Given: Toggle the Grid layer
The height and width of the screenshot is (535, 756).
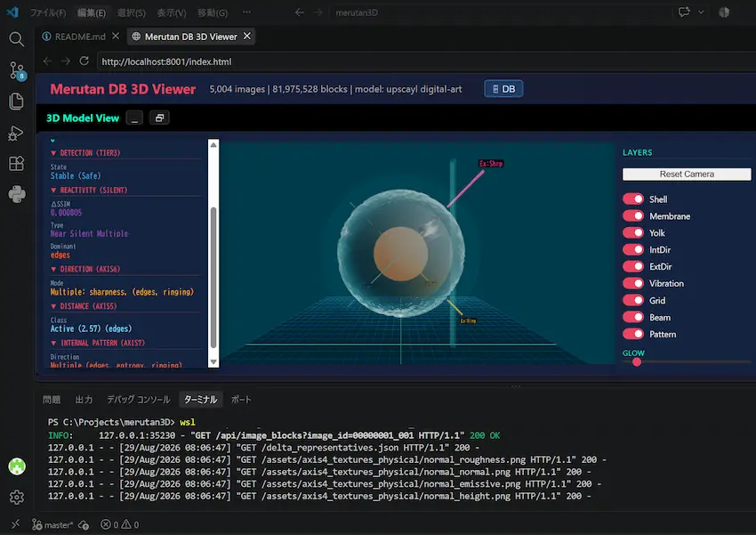Looking at the screenshot, I should pyautogui.click(x=633, y=300).
